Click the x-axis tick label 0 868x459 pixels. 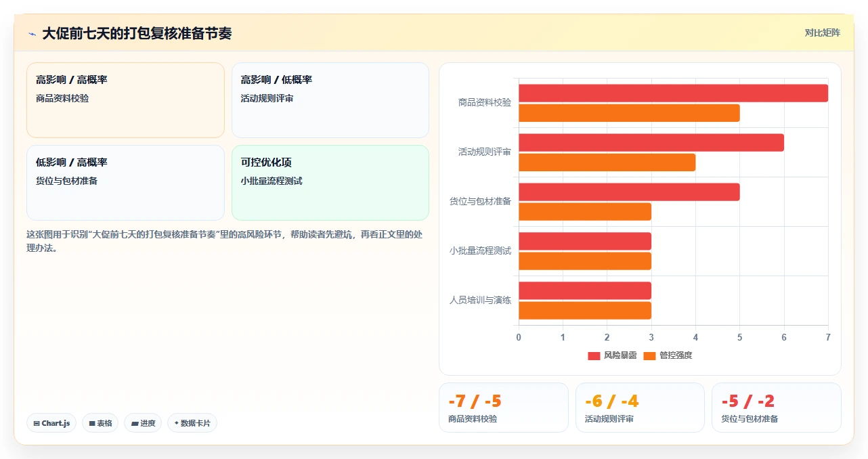pyautogui.click(x=519, y=337)
